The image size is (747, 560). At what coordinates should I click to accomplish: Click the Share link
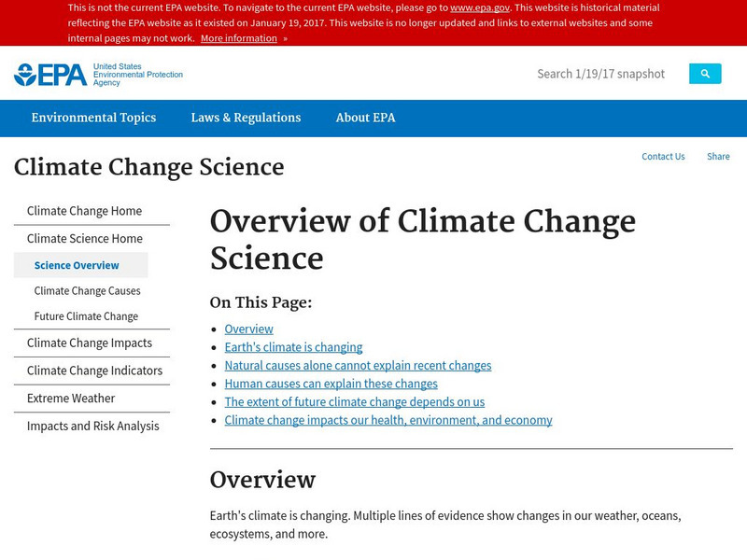(x=718, y=157)
